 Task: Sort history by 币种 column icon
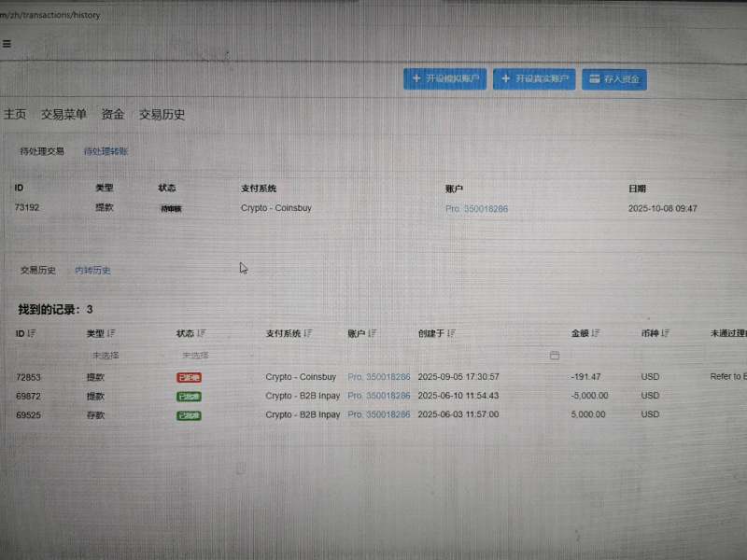665,333
